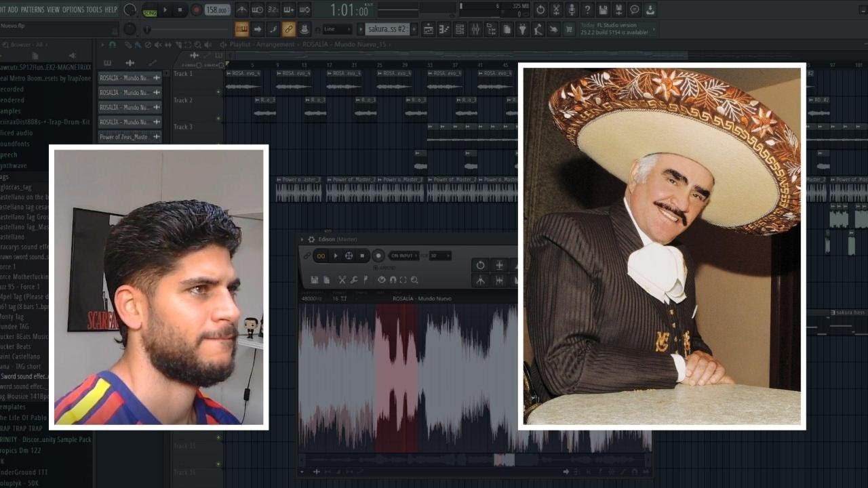868x488 pixels.
Task: Click the audio power restart icon
Action: [x=540, y=9]
